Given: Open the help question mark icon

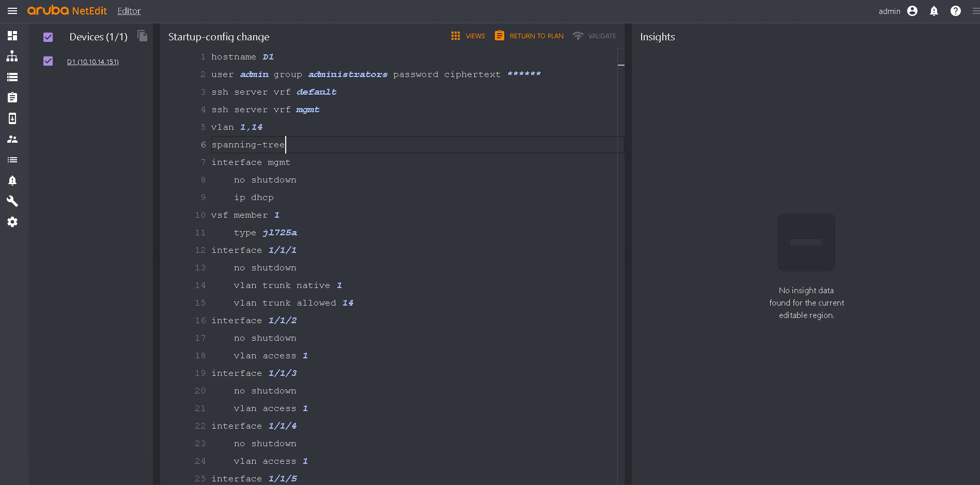Looking at the screenshot, I should click(956, 11).
